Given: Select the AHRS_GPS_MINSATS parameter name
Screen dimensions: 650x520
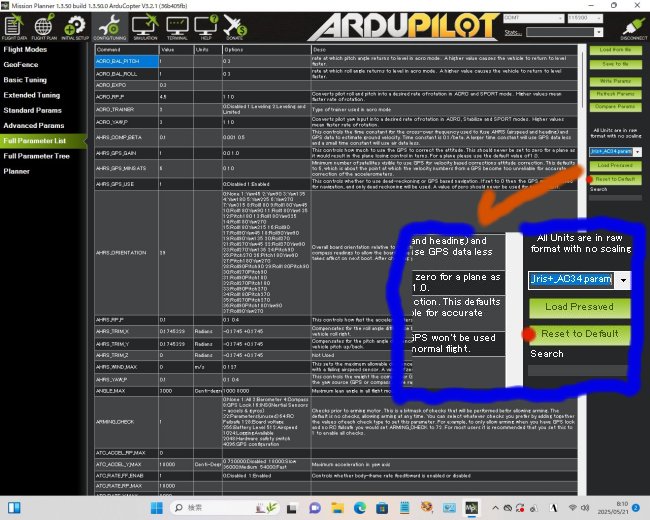Looking at the screenshot, I should (126, 168).
